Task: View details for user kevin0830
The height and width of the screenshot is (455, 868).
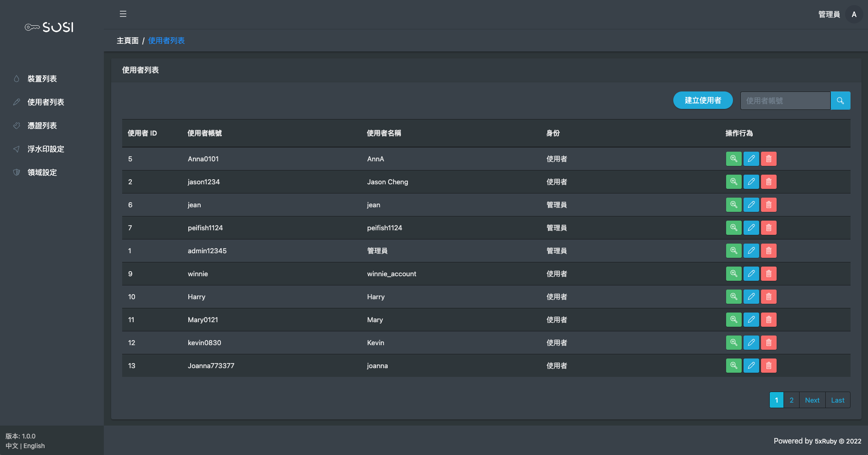Action: point(733,343)
